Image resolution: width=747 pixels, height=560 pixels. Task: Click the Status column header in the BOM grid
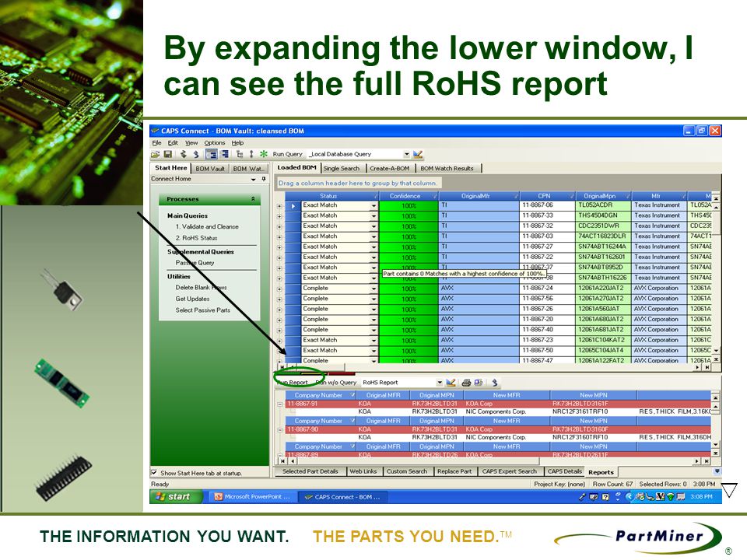(x=331, y=196)
